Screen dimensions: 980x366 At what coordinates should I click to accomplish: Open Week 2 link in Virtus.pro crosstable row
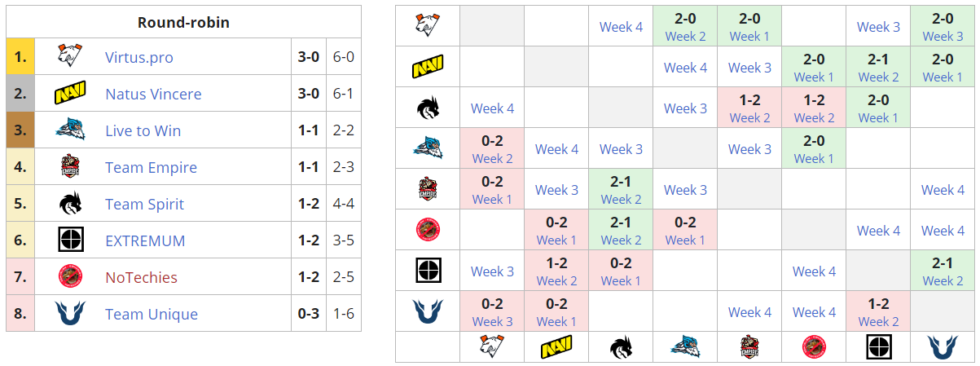click(x=685, y=36)
